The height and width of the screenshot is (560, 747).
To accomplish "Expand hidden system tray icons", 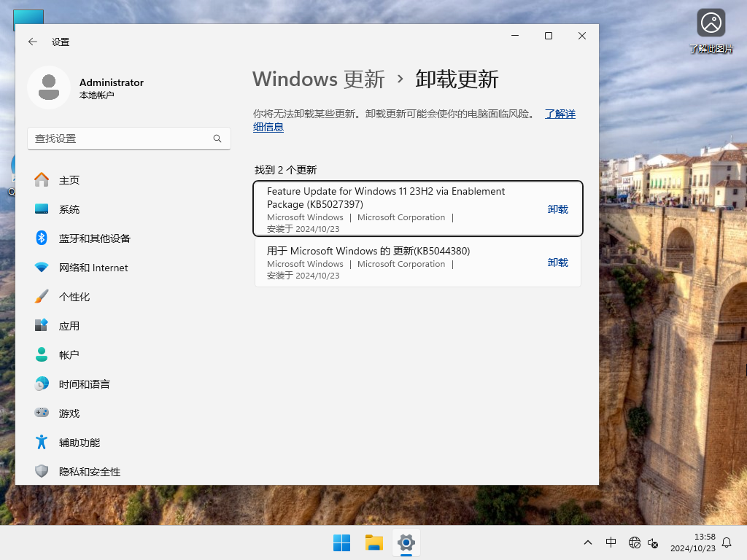I will point(587,542).
